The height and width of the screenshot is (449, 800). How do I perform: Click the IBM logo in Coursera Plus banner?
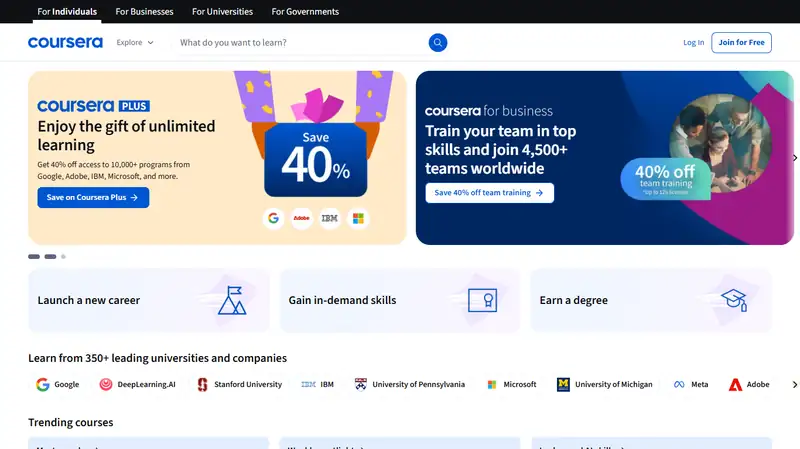[x=330, y=218]
